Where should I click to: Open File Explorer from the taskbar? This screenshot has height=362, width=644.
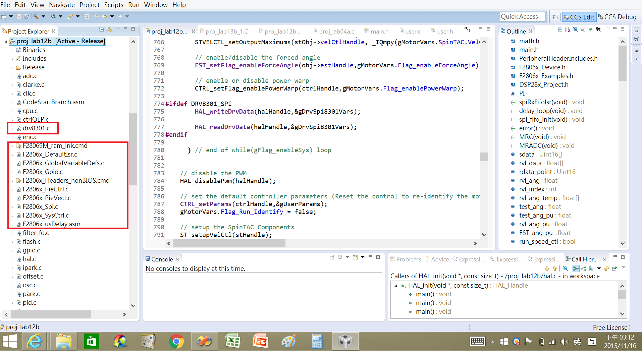click(x=63, y=341)
